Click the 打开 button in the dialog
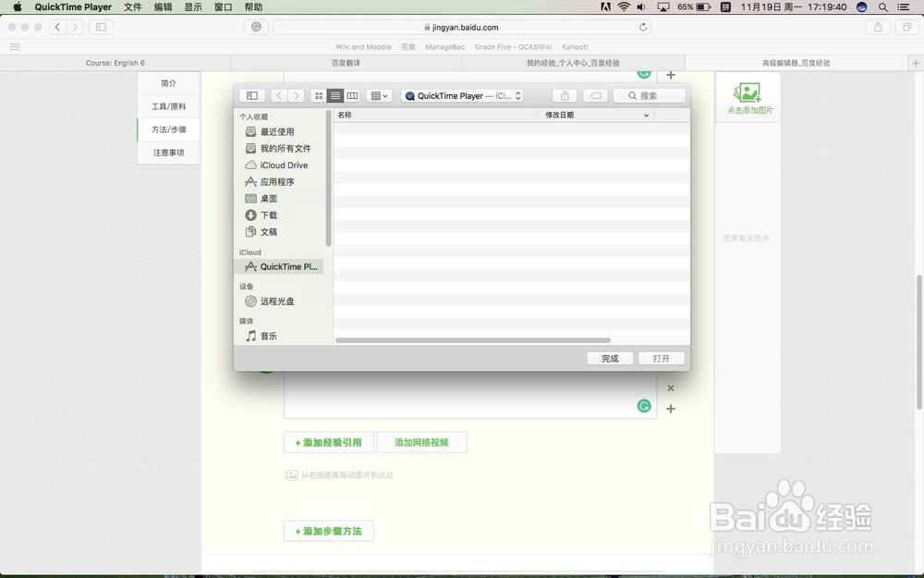Screen dimensions: 924x578 661,358
